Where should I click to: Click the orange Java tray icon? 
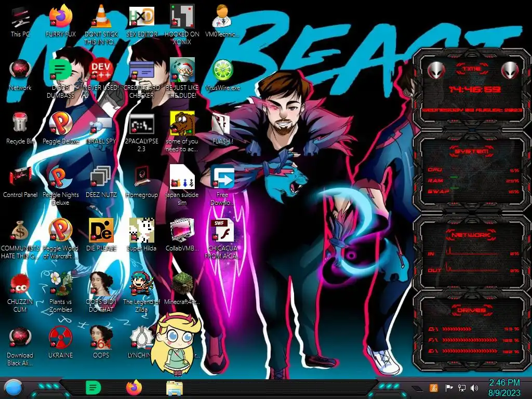pos(433,388)
